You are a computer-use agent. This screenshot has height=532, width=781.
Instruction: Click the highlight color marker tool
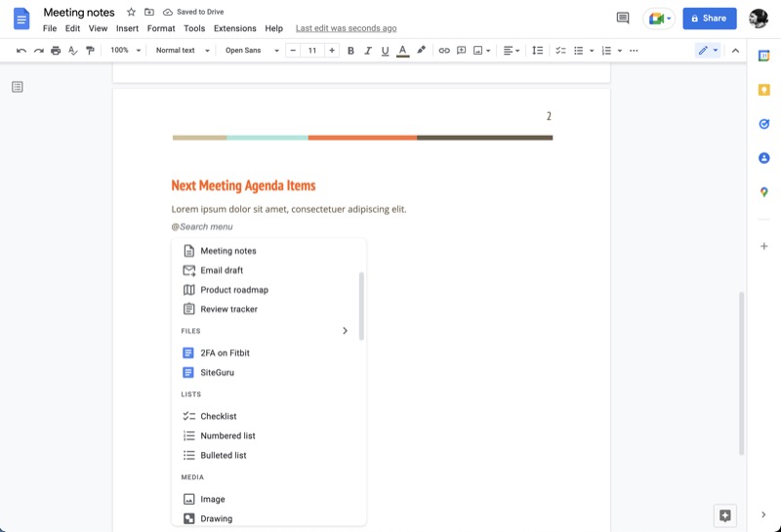pyautogui.click(x=421, y=51)
